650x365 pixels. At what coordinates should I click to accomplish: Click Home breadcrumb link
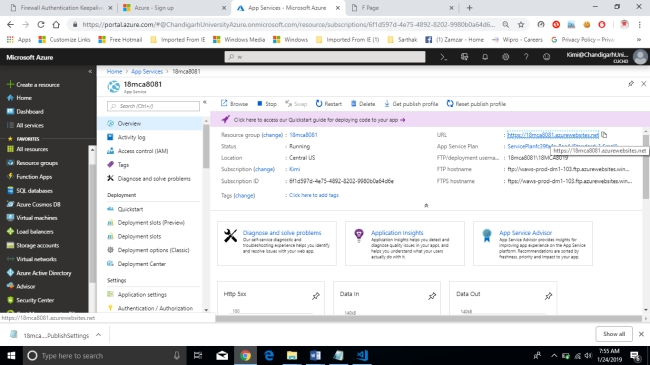(114, 71)
